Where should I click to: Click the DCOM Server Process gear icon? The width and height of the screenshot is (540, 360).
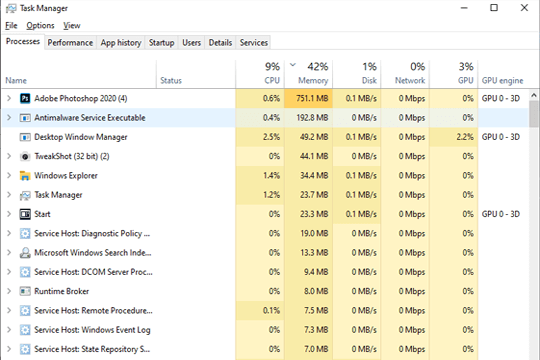25,272
